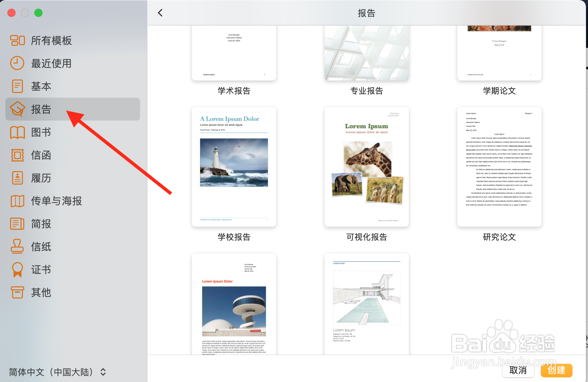Open the 证书 certificate templates category
Image resolution: width=588 pixels, height=382 pixels.
click(18, 269)
